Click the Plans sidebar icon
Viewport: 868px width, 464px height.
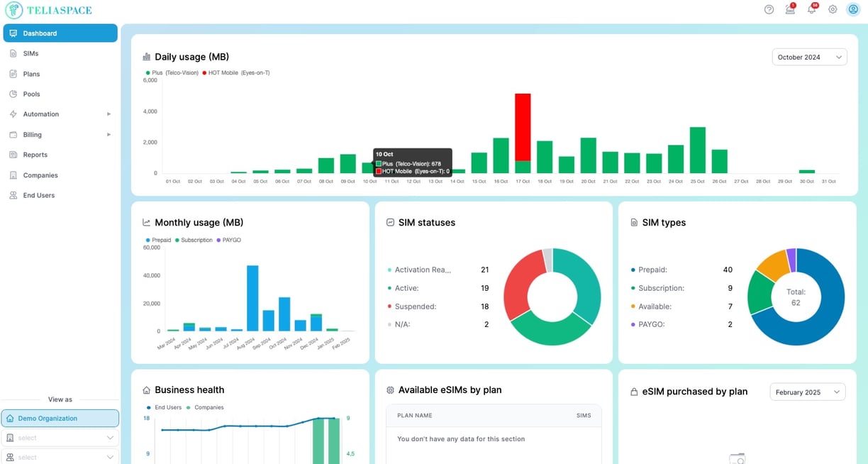(x=13, y=74)
